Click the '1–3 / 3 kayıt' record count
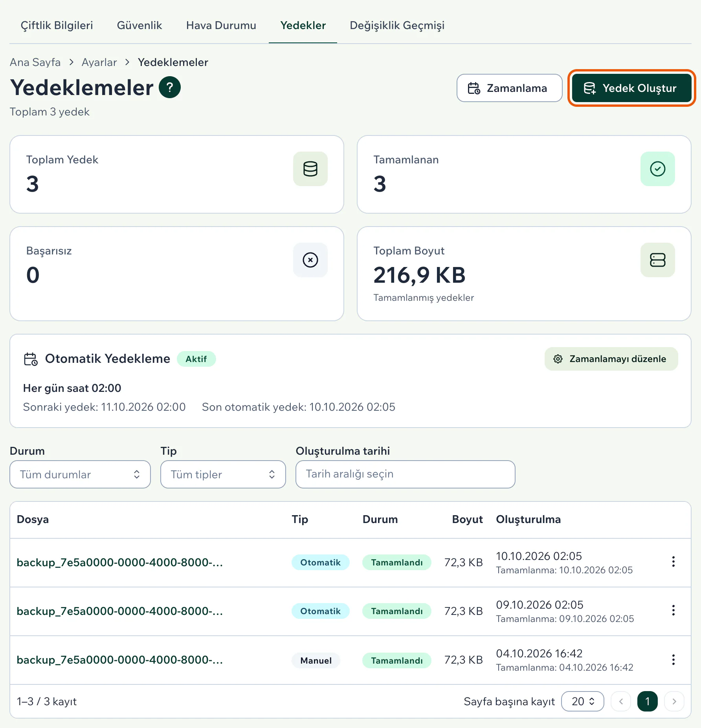The width and height of the screenshot is (701, 728). (47, 701)
